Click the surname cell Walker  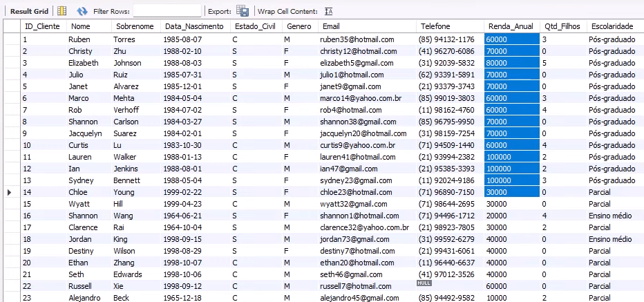click(x=125, y=157)
